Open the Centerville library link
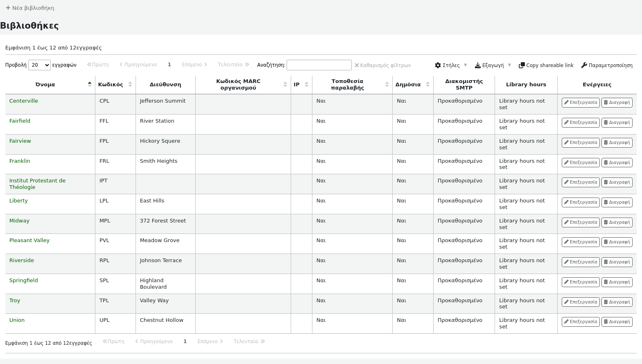 pyautogui.click(x=24, y=101)
